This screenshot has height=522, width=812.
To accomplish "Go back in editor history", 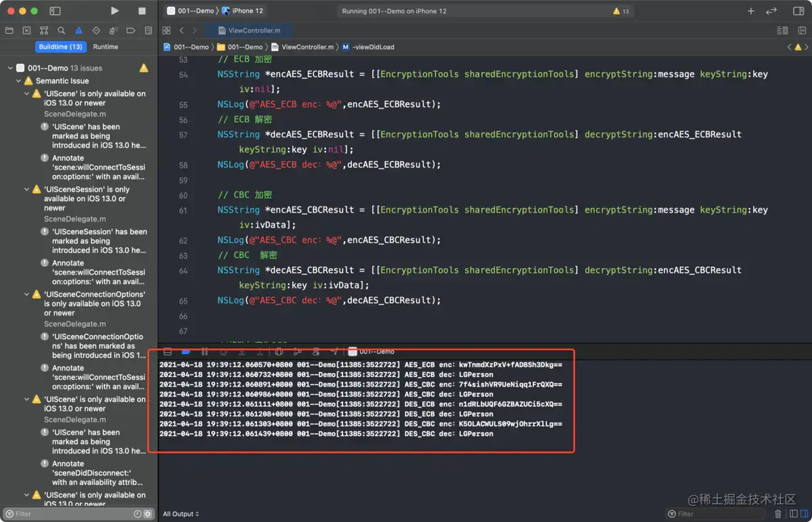I will point(181,30).
